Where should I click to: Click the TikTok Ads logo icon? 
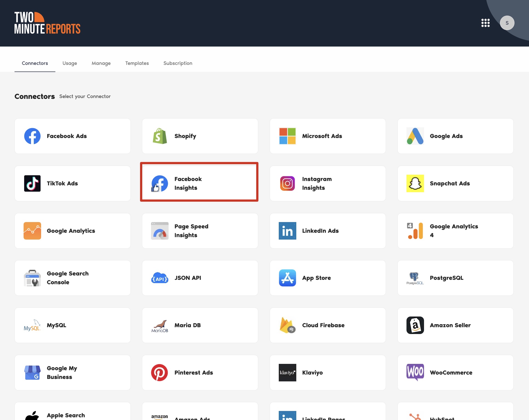(x=32, y=183)
